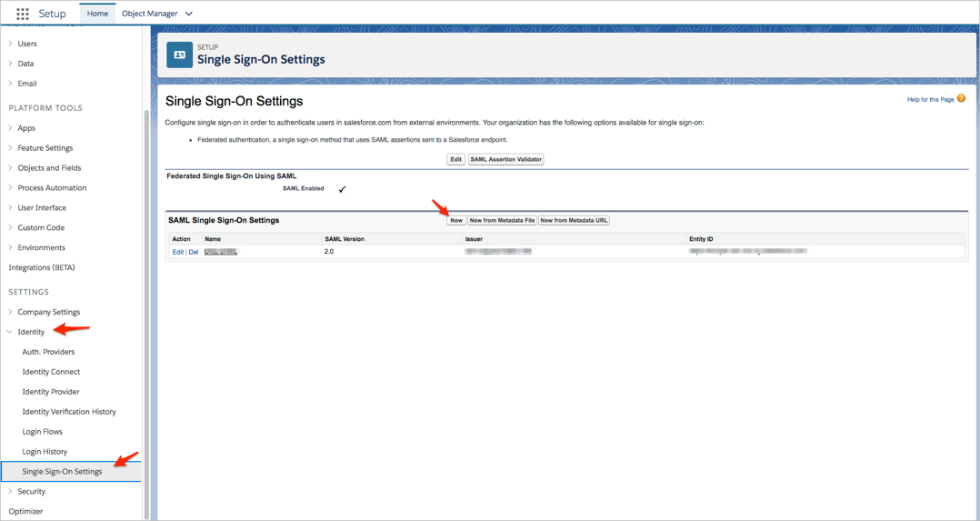
Task: Switch to the Home tab
Action: [97, 14]
